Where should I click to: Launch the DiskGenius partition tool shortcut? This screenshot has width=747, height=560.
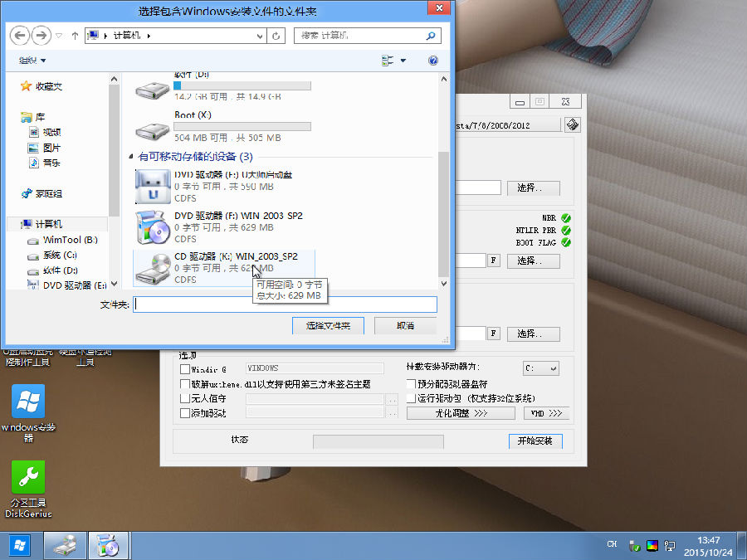pos(28,489)
